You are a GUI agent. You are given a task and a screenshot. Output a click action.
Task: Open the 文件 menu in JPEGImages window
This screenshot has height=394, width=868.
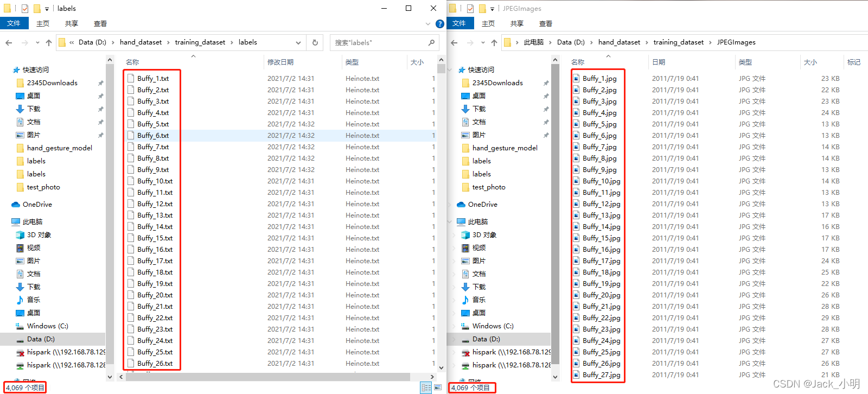pyautogui.click(x=459, y=23)
